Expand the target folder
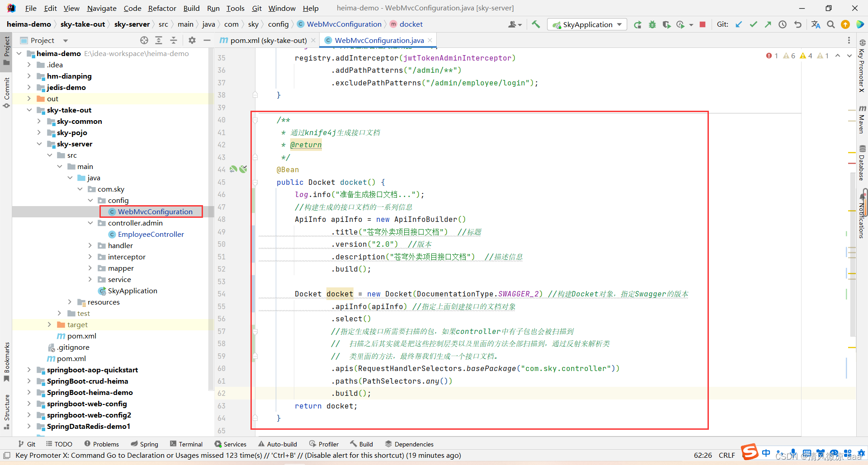This screenshot has height=465, width=868. pos(49,324)
